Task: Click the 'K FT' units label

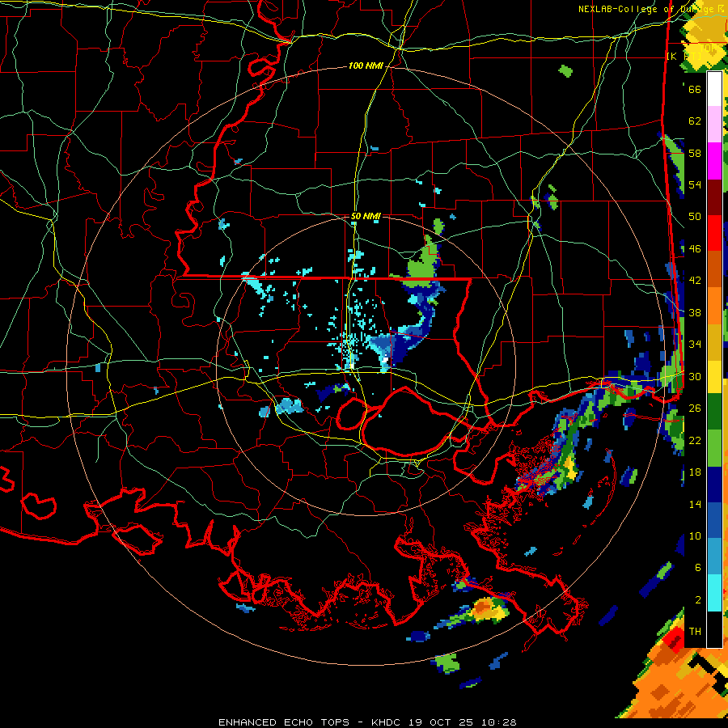Action: (685, 57)
